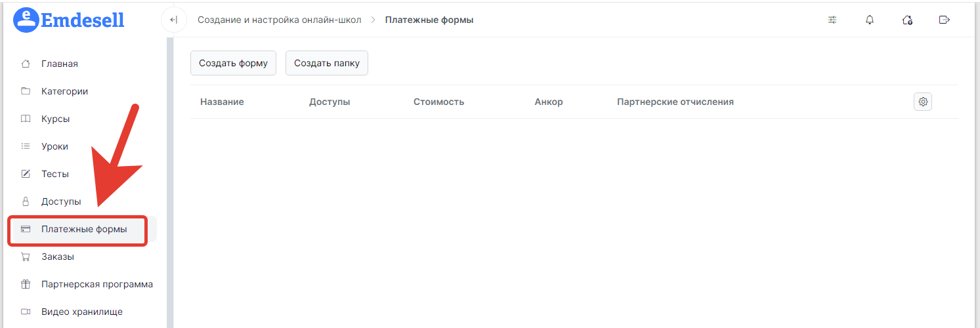
Task: Open Тесты section
Action: click(55, 174)
